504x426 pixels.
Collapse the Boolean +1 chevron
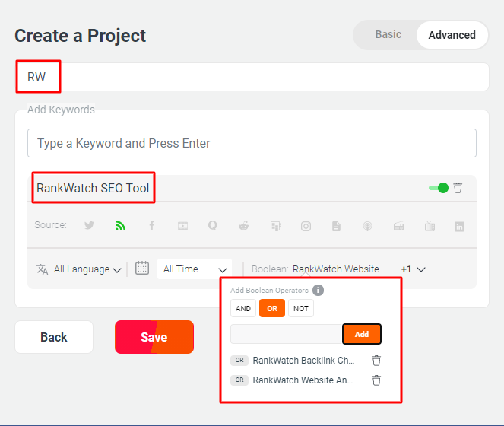[421, 269]
